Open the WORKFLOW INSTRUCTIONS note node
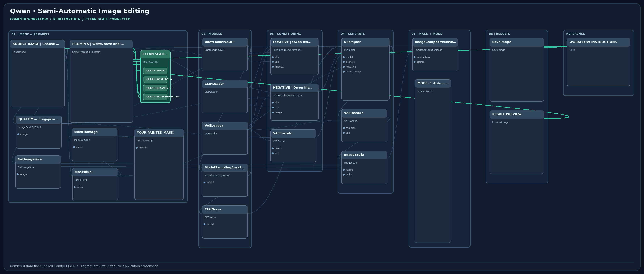Image resolution: width=644 pixels, height=274 pixels. [598, 62]
